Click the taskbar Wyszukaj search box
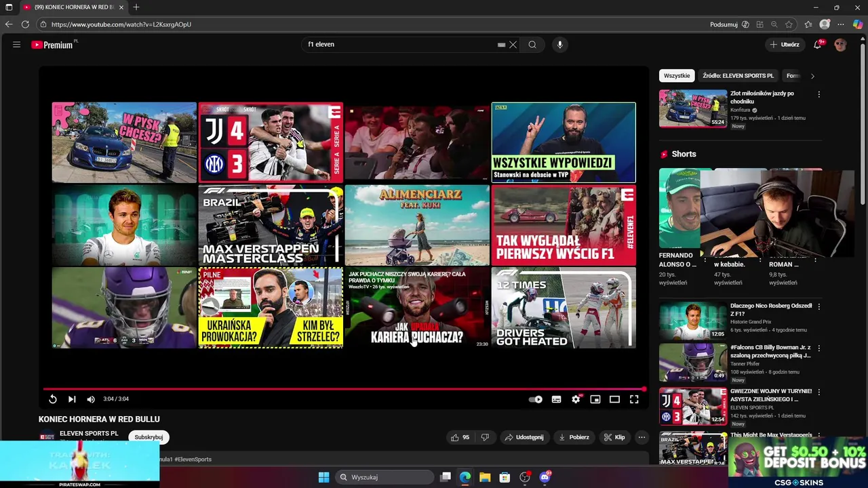 (x=383, y=477)
